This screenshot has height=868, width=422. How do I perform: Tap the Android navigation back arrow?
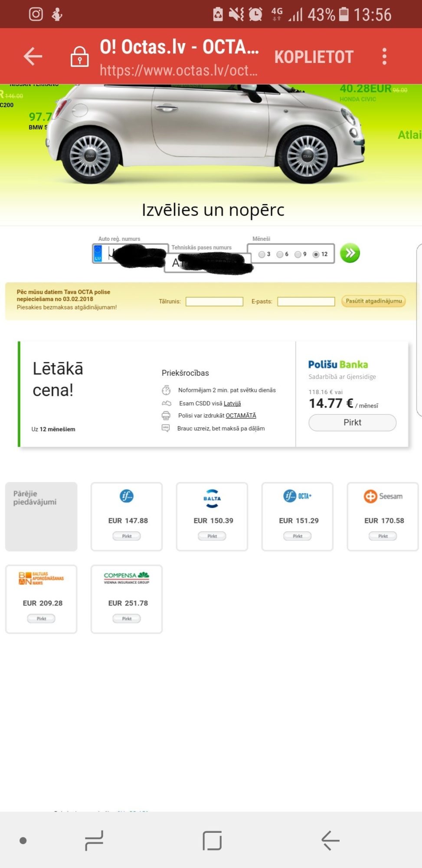[x=330, y=841]
